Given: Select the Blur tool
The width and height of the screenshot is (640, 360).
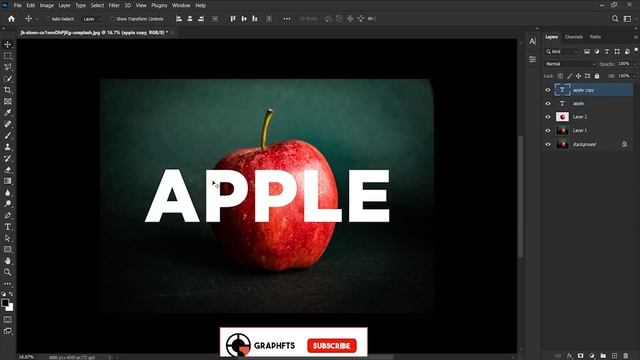Looking at the screenshot, I should click(7, 193).
